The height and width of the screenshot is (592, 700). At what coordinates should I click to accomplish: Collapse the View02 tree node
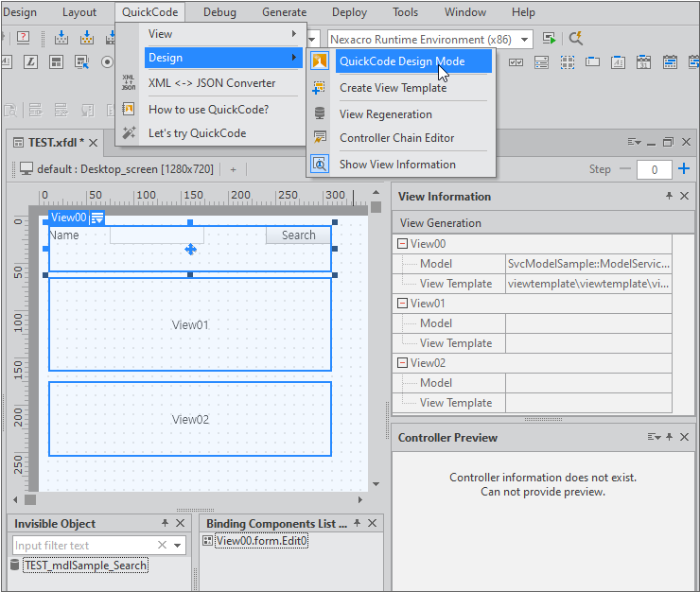(x=403, y=363)
